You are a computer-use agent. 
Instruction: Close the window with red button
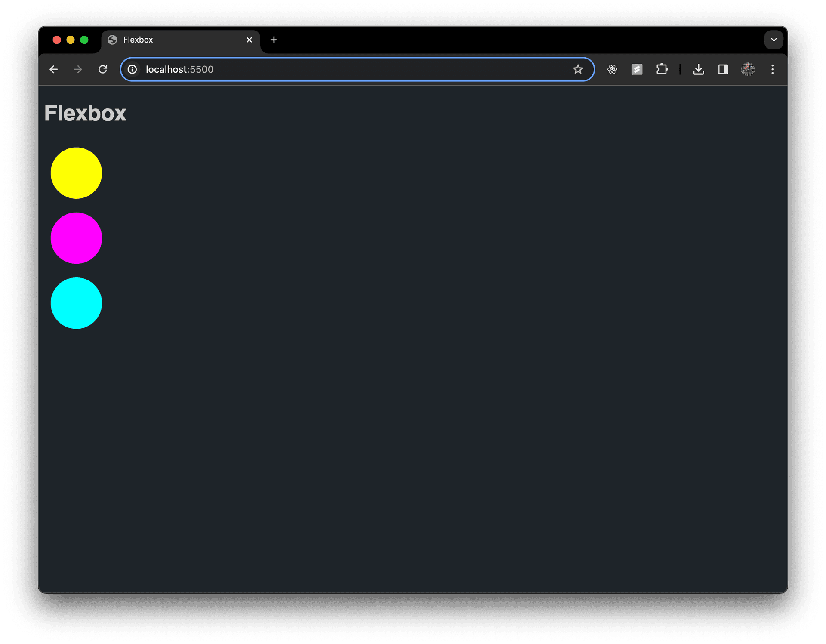point(57,40)
